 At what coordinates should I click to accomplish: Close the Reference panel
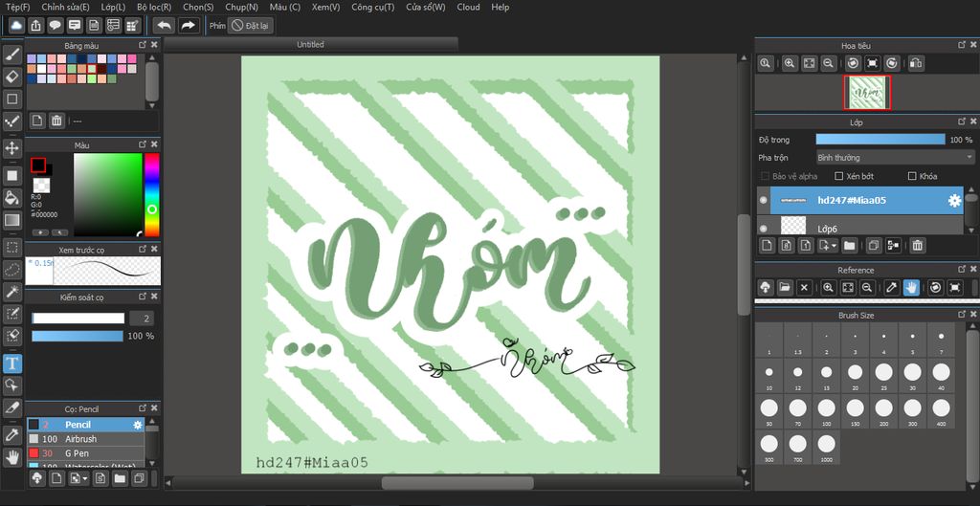[972, 270]
